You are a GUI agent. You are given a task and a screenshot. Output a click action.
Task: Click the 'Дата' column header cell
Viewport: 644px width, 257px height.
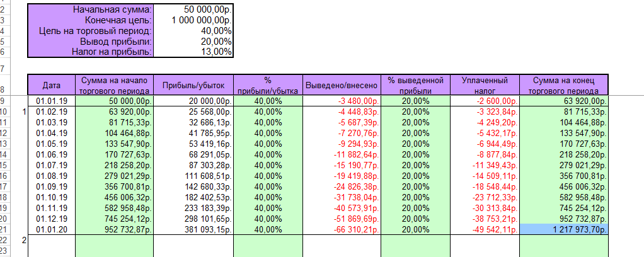tap(51, 84)
